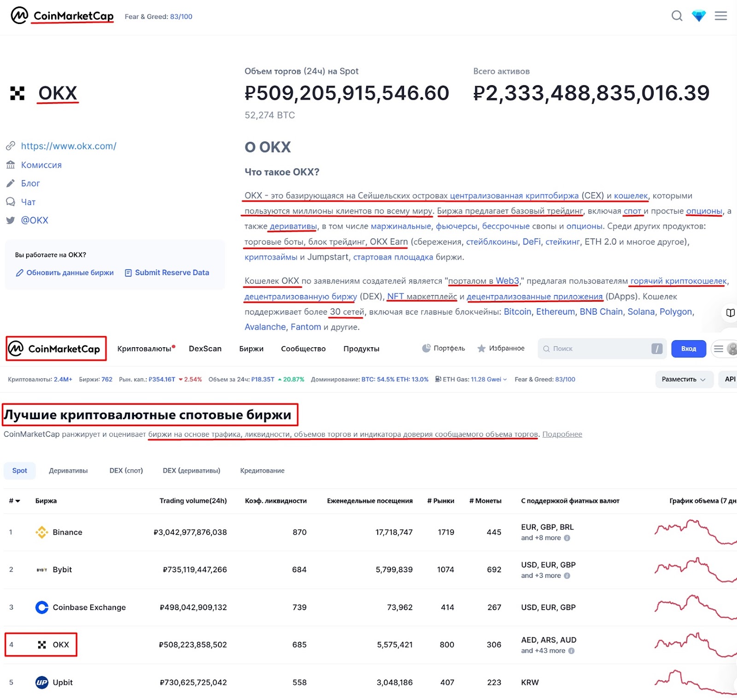Switch to the DEX (деривативы) tab
Viewport: 737px width, 700px height.
coord(192,471)
